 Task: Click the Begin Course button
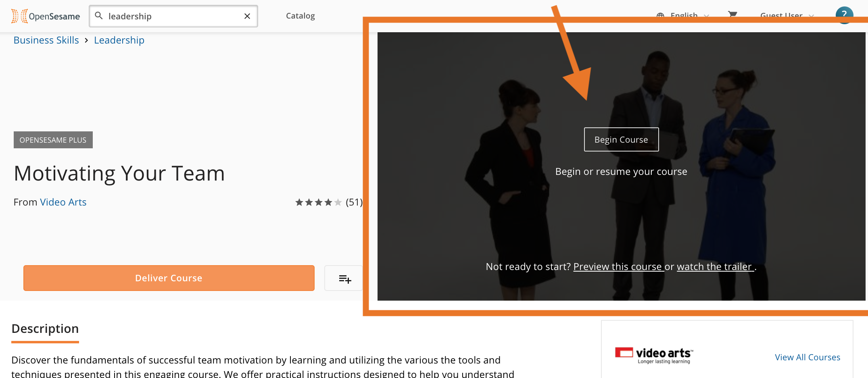pos(621,139)
